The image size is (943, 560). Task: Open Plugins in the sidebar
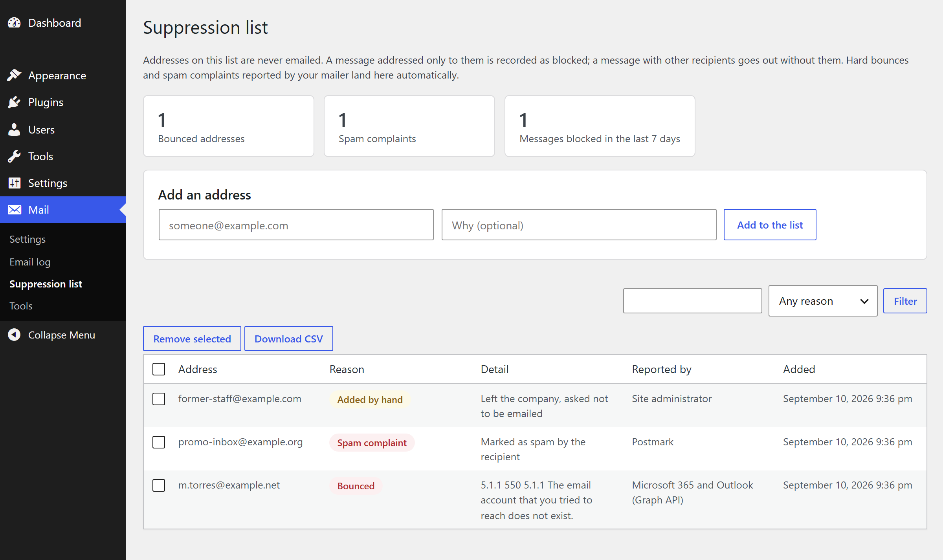(46, 102)
